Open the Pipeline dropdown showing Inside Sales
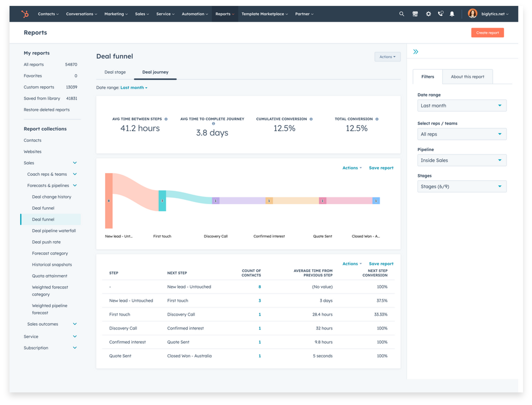This screenshot has height=405, width=532. [x=462, y=160]
